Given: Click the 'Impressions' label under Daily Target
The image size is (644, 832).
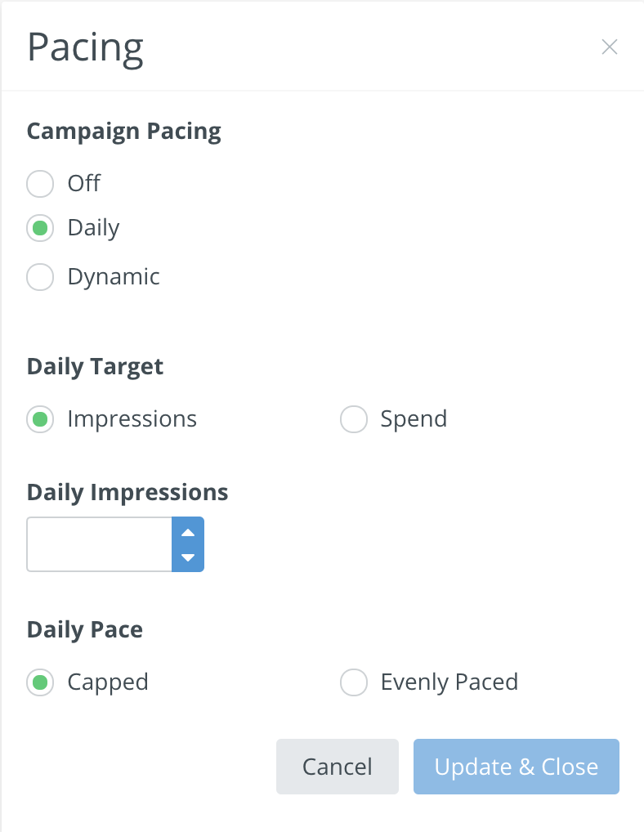Looking at the screenshot, I should click(x=132, y=419).
